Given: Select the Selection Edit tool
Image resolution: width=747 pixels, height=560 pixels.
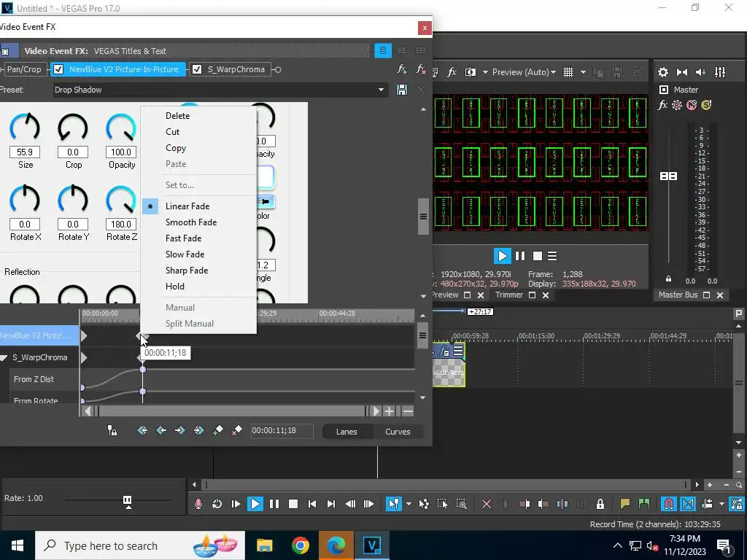Looking at the screenshot, I should tap(442, 504).
